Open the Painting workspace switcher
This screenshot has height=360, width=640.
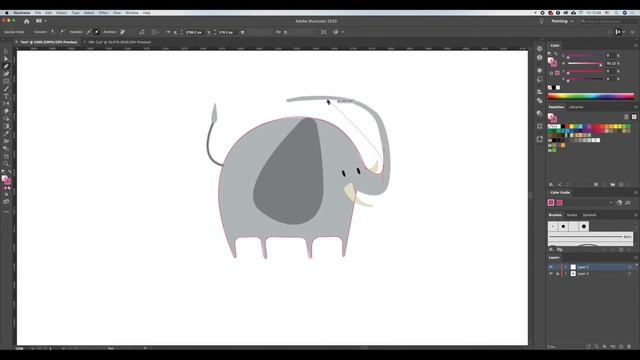coord(562,21)
